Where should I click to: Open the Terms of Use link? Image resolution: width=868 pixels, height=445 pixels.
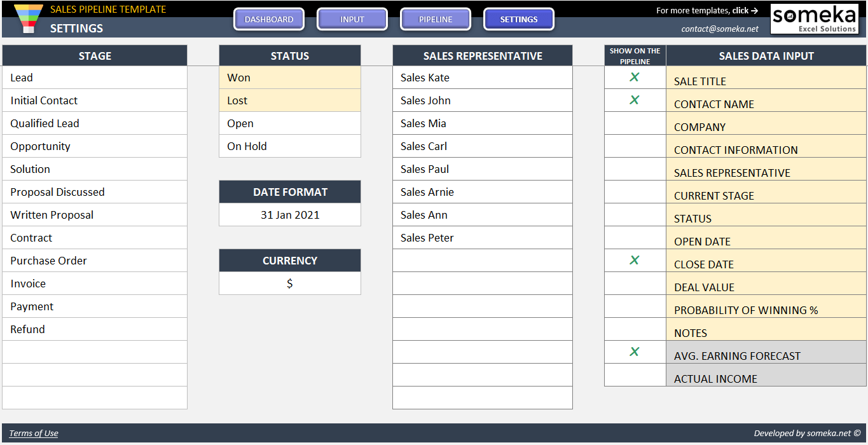[34, 434]
